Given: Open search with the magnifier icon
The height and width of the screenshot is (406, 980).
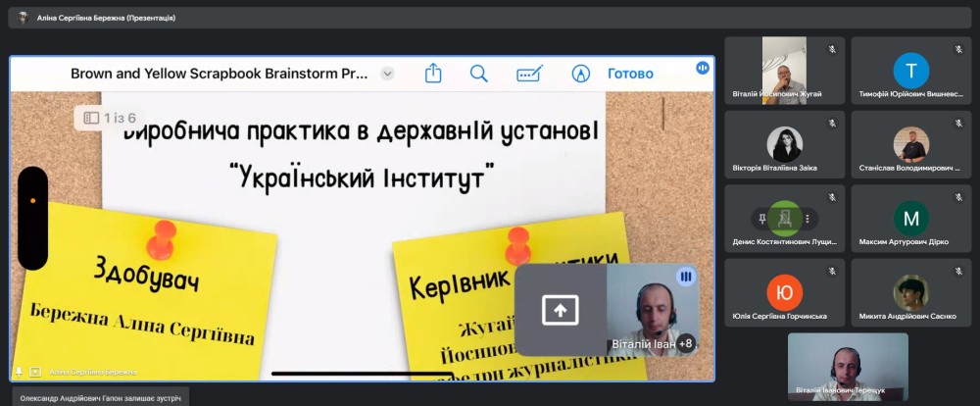Looking at the screenshot, I should (478, 74).
